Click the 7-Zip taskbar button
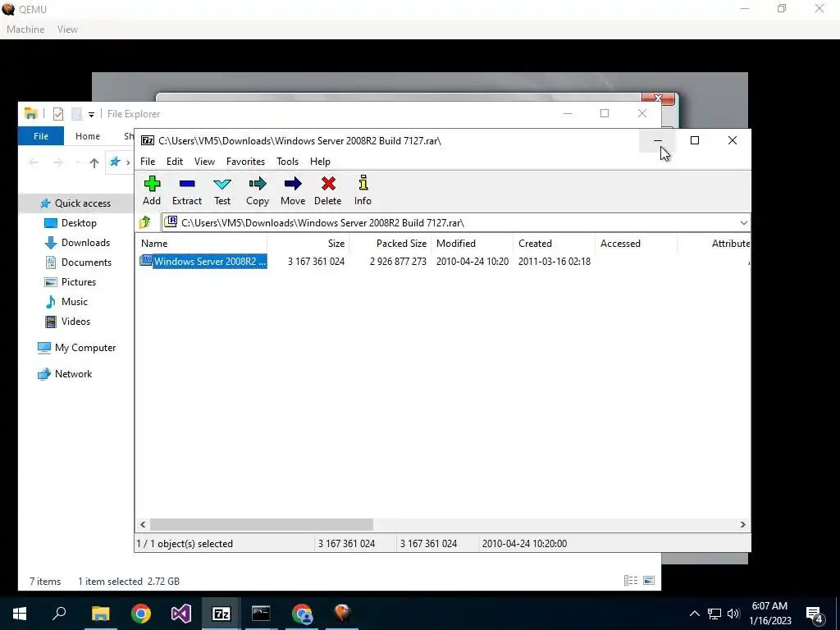The image size is (840, 630). 221,614
